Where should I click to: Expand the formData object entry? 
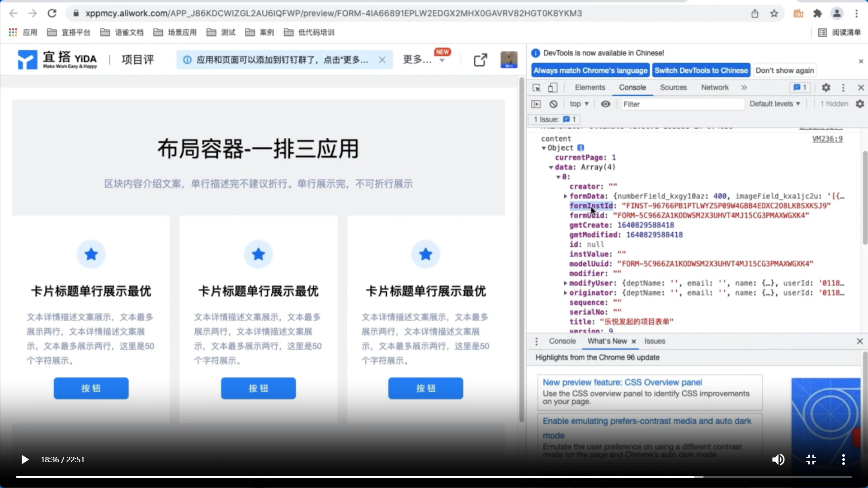click(565, 196)
